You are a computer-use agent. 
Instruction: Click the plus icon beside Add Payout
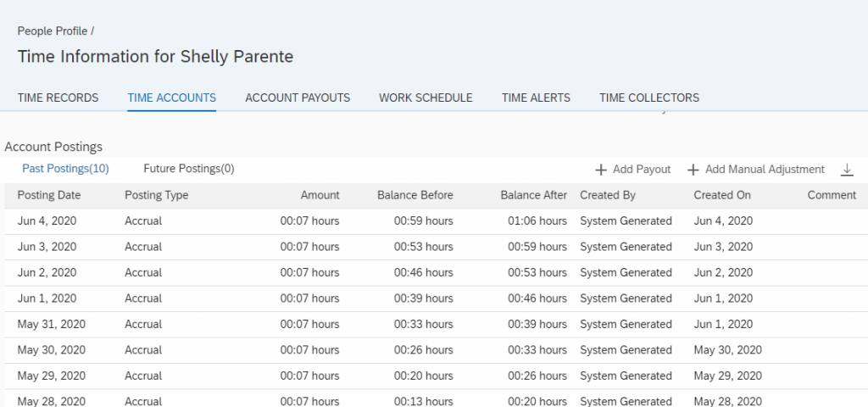click(x=601, y=170)
